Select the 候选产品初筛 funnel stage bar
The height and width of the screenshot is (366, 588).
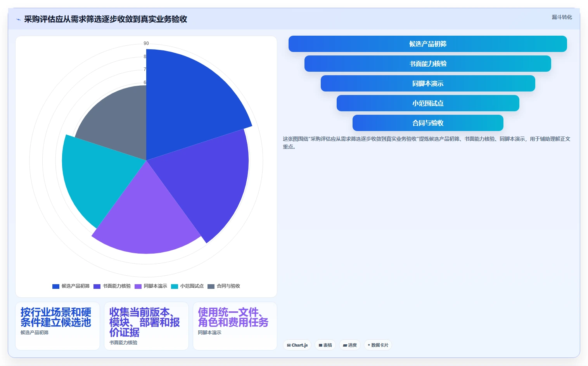click(427, 44)
